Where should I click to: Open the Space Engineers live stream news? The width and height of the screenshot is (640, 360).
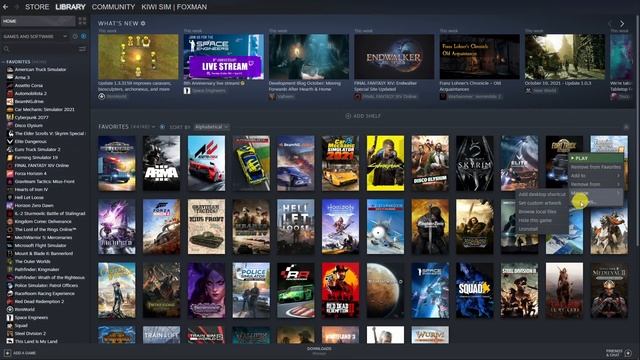pyautogui.click(x=223, y=57)
